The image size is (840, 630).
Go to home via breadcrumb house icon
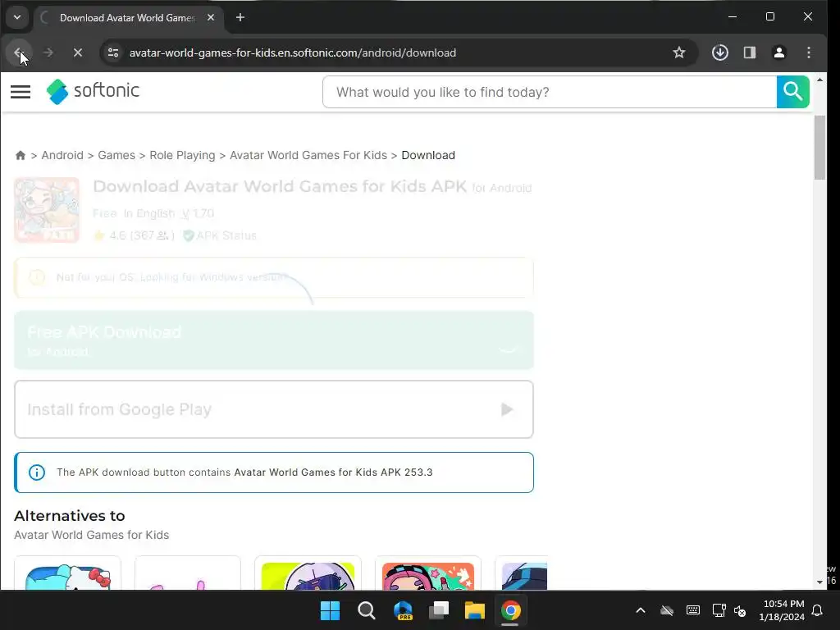(x=21, y=155)
